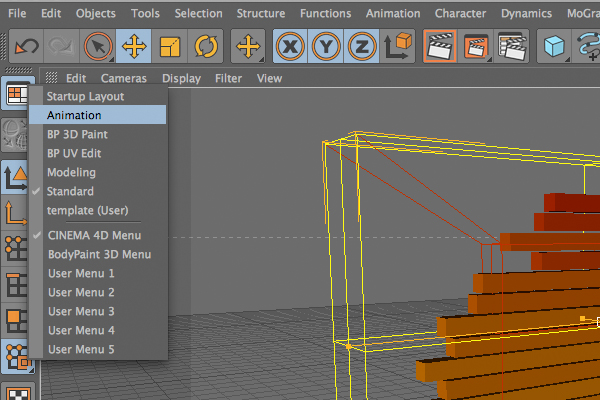
Task: Open Render Settings clapperboard icon
Action: (512, 46)
